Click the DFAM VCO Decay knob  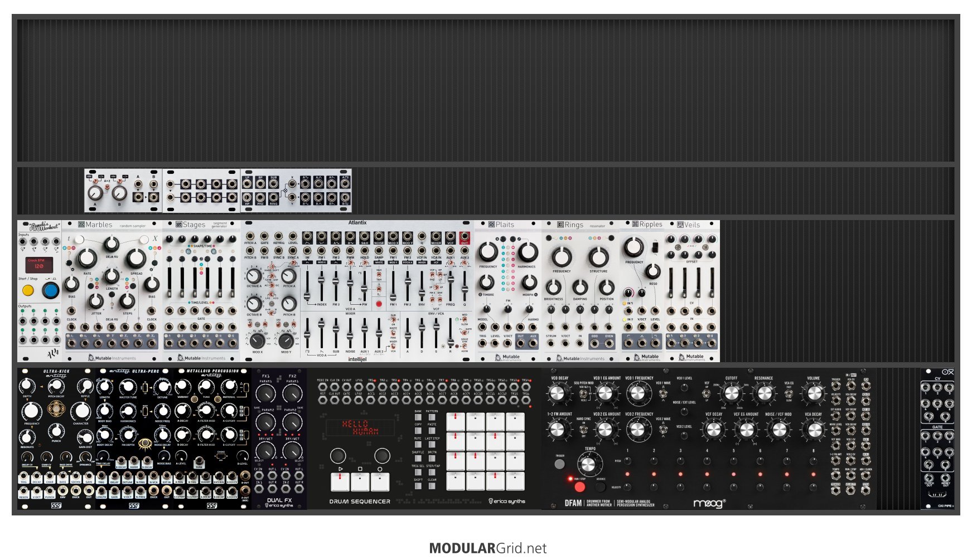tap(558, 393)
